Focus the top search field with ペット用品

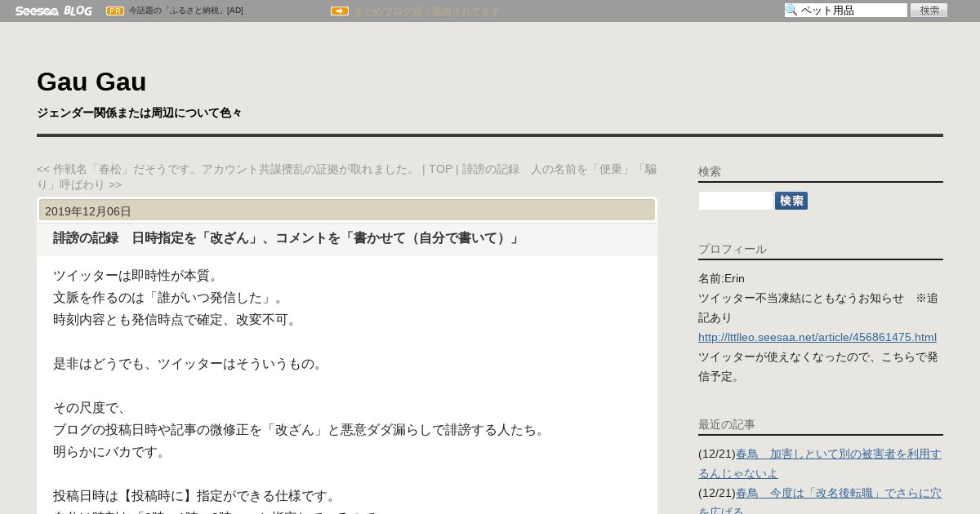[846, 11]
